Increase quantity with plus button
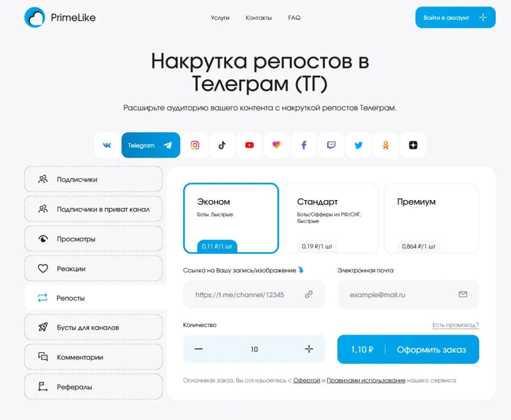Screen dimensions: 511x420 tap(309, 349)
